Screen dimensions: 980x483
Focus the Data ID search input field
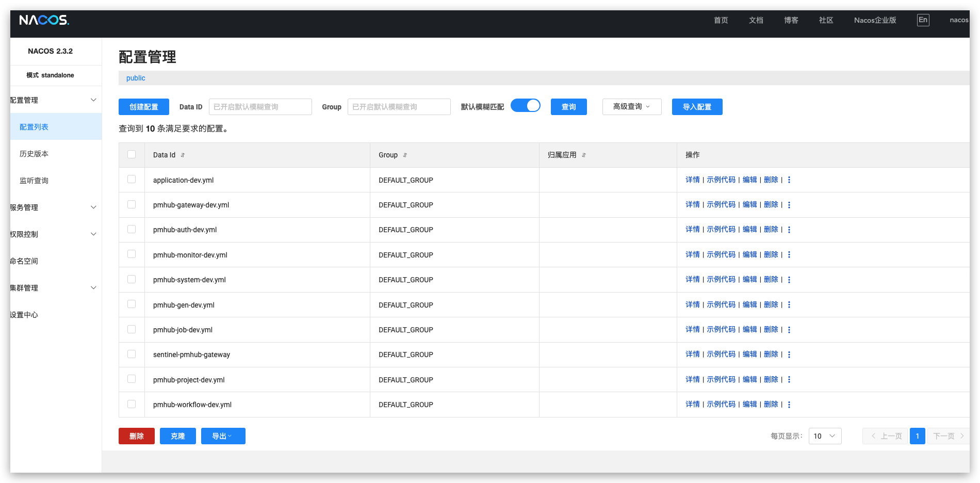click(x=260, y=107)
